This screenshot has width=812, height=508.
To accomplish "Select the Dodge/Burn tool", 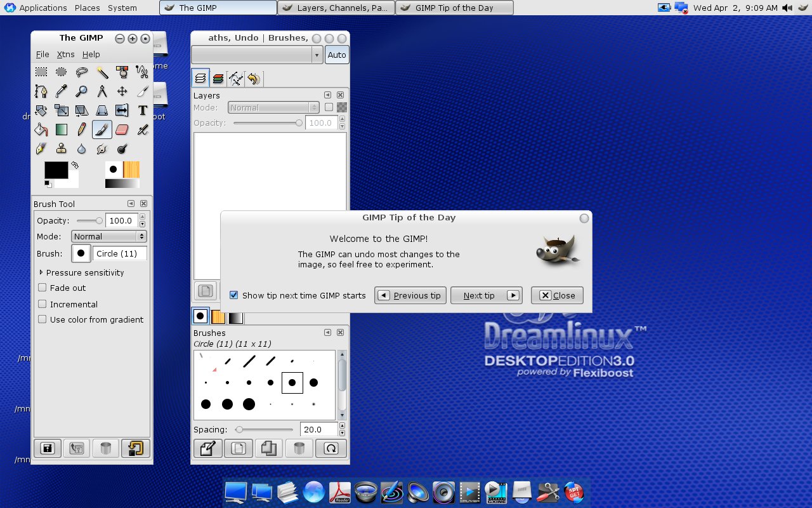I will [122, 149].
